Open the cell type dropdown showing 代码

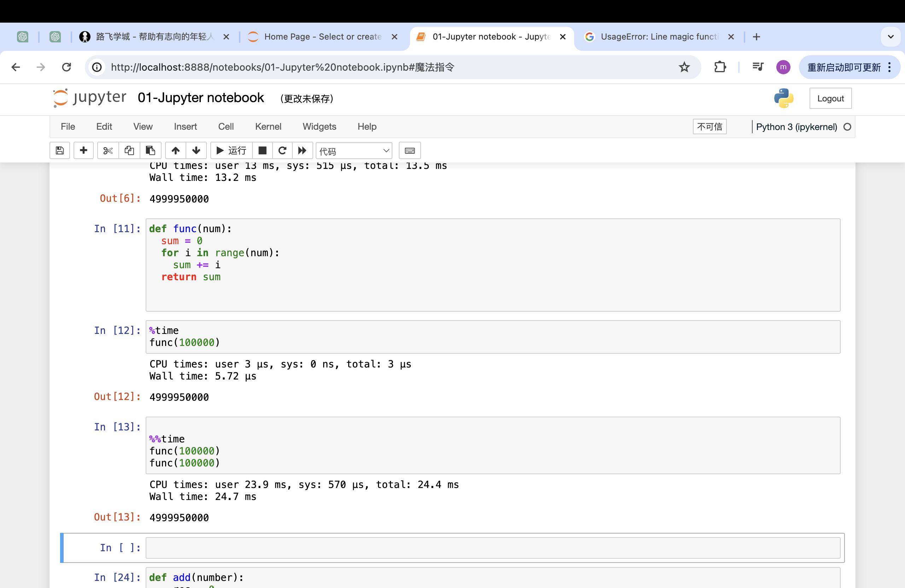pos(354,151)
